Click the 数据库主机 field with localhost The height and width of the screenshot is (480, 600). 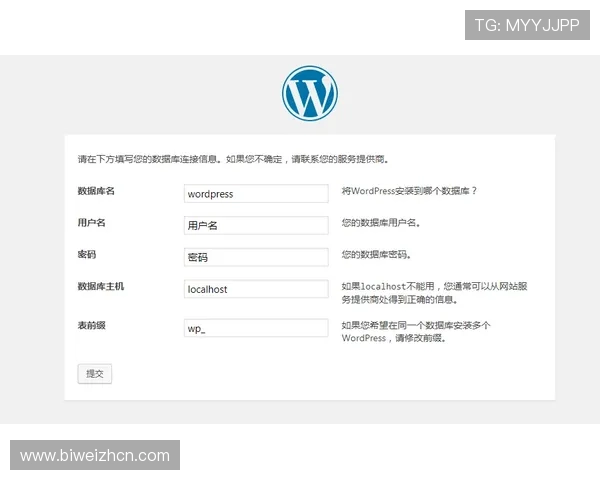256,289
